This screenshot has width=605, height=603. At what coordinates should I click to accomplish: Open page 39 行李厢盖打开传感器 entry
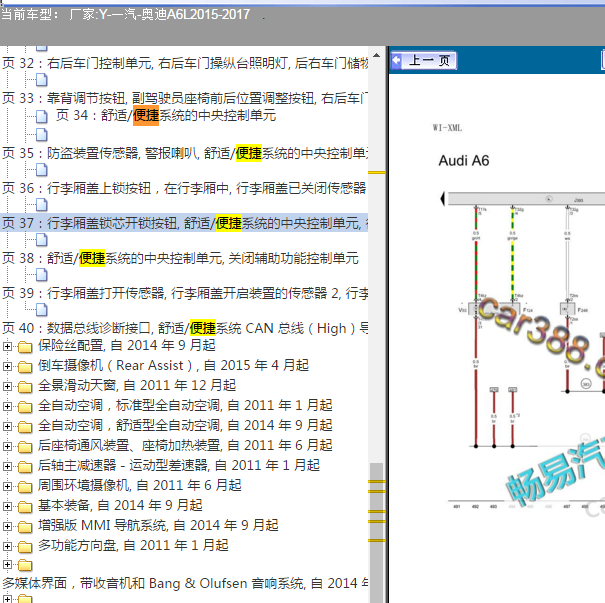[x=185, y=293]
